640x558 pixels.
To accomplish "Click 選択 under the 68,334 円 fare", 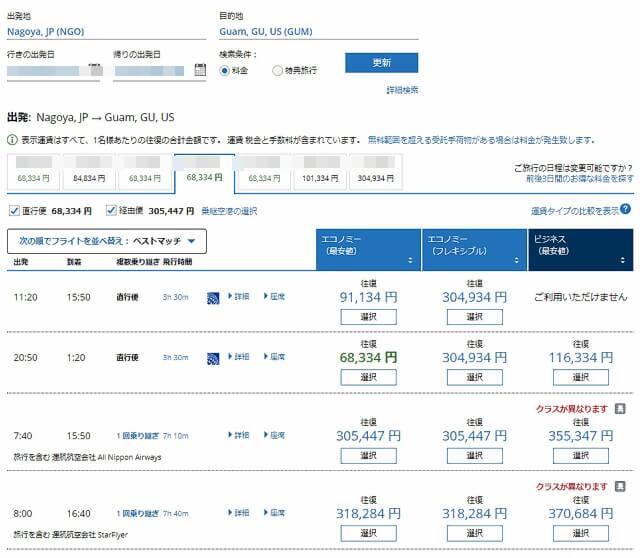I will pos(368,377).
